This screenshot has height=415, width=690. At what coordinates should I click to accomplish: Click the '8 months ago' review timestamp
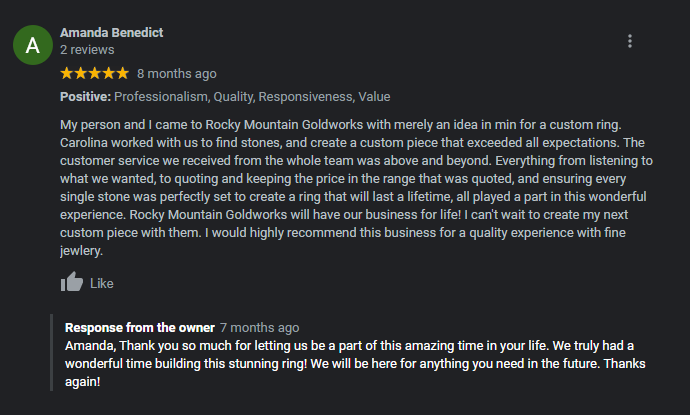click(x=176, y=73)
